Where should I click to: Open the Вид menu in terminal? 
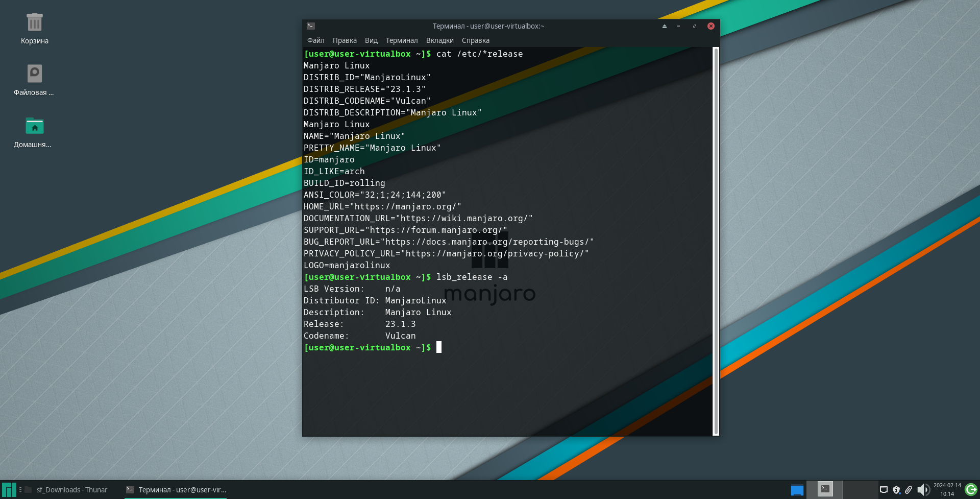click(x=371, y=40)
